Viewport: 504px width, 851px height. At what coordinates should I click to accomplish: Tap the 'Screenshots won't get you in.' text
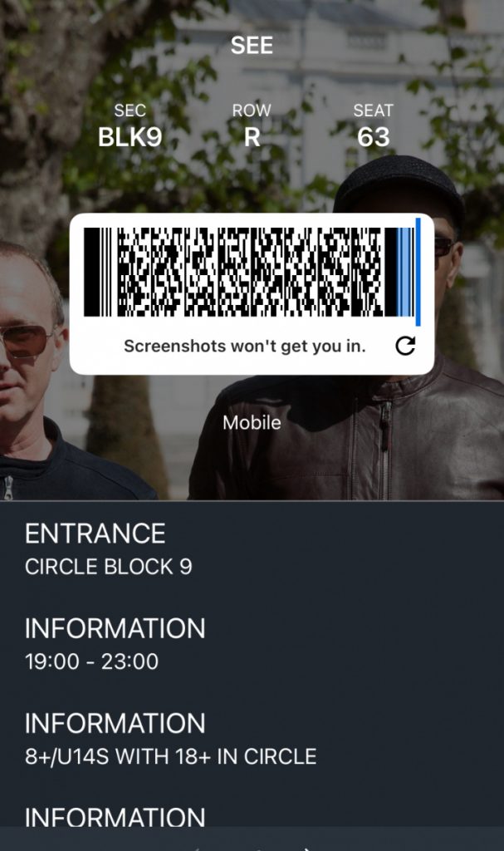point(245,346)
